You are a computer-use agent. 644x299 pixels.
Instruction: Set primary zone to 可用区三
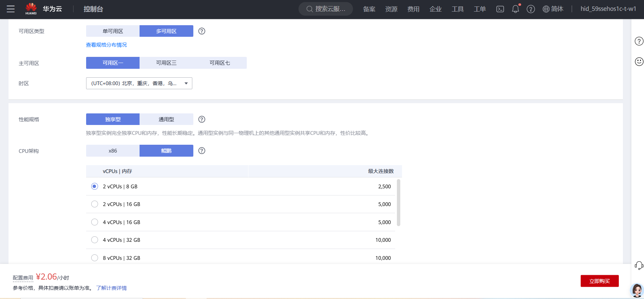(166, 63)
